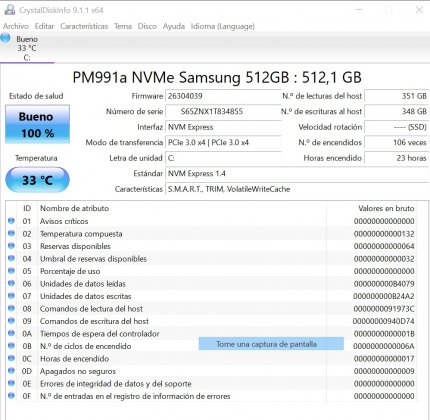Screen dimensions: 430x420
Task: Click the status dot for Umbral de reservas disponibles
Action: tap(11, 258)
